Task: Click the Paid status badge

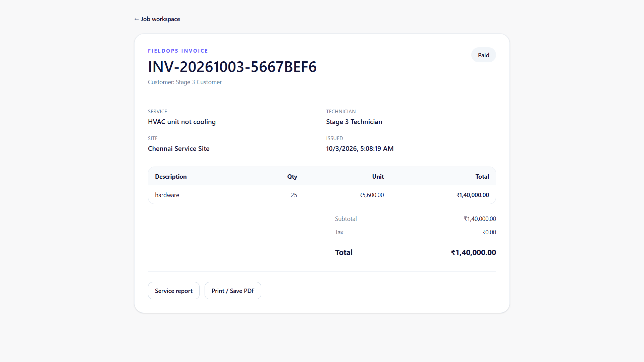Action: pos(483,55)
